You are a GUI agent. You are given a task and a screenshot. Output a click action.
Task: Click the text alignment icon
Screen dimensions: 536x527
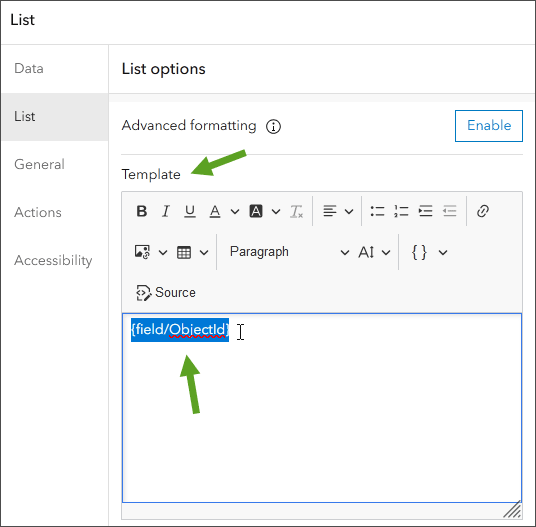(330, 211)
